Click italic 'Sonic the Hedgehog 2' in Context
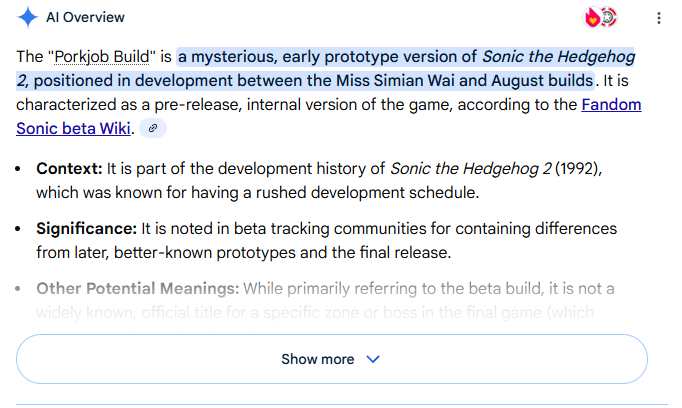The image size is (682, 408). tap(466, 168)
